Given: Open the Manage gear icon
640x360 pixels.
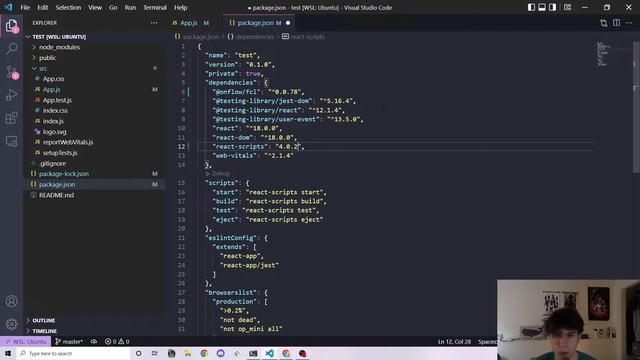Looking at the screenshot, I should [x=11, y=324].
